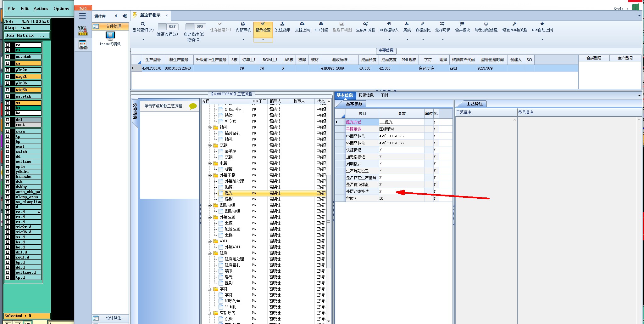Select the 外层AOI1 tree item

[x=232, y=247]
